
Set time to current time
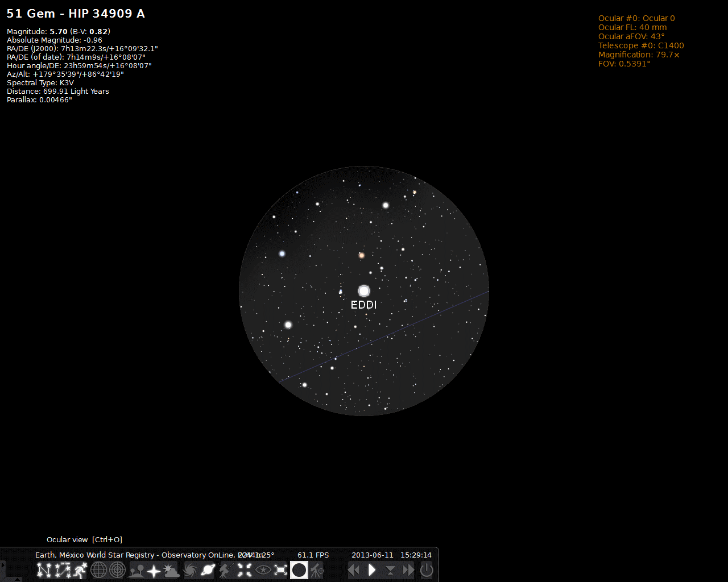click(390, 570)
